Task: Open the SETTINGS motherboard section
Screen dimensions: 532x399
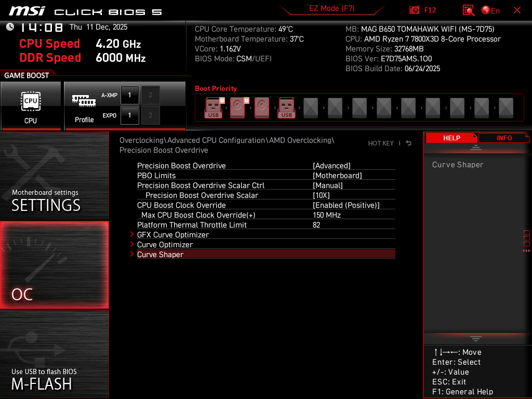Action: coord(54,176)
